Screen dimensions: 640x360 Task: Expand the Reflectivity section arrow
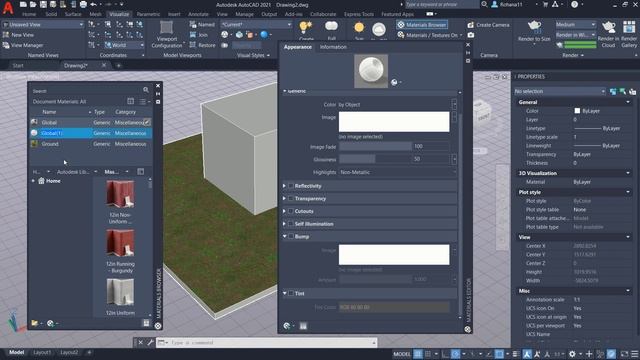[284, 186]
